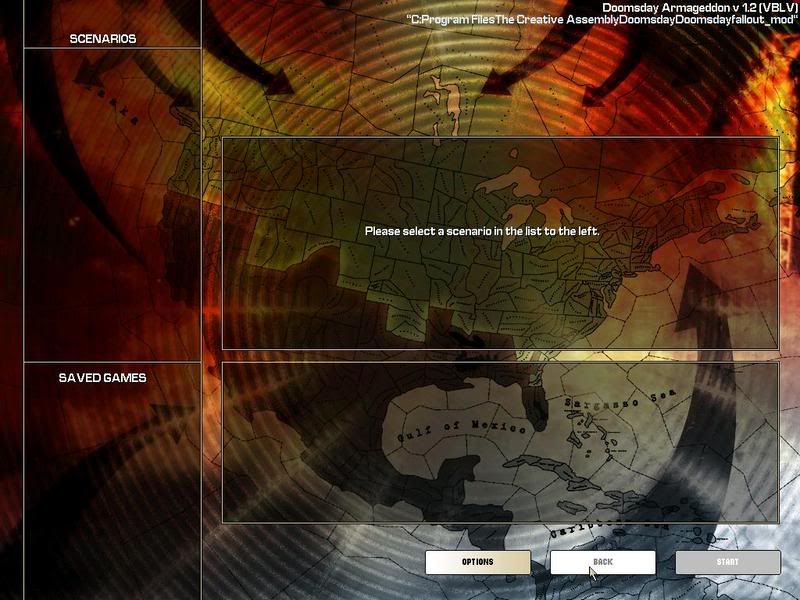Open the Options menu button

(478, 562)
